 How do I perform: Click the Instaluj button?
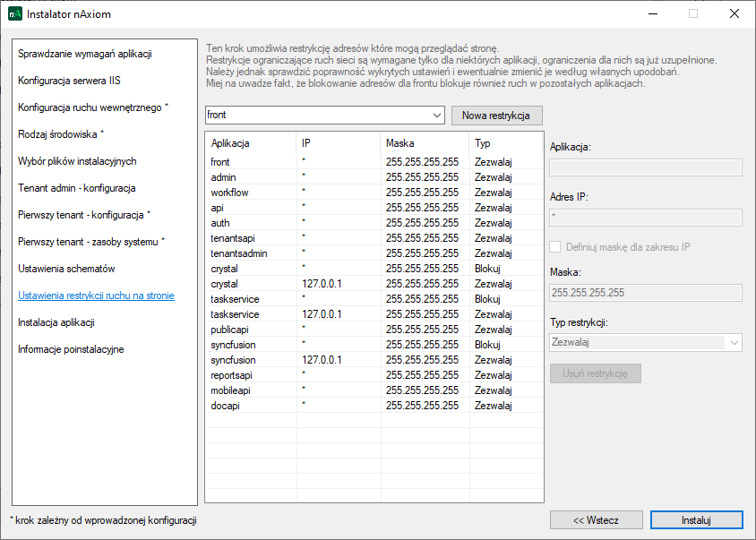696,520
